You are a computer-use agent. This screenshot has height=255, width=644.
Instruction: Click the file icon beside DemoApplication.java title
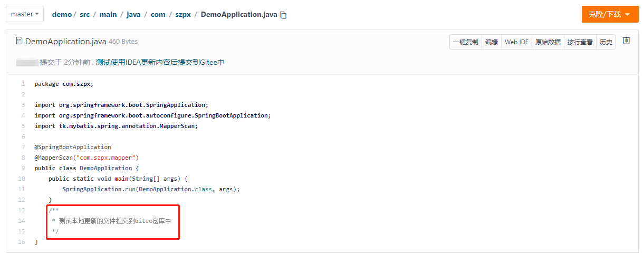coord(19,41)
